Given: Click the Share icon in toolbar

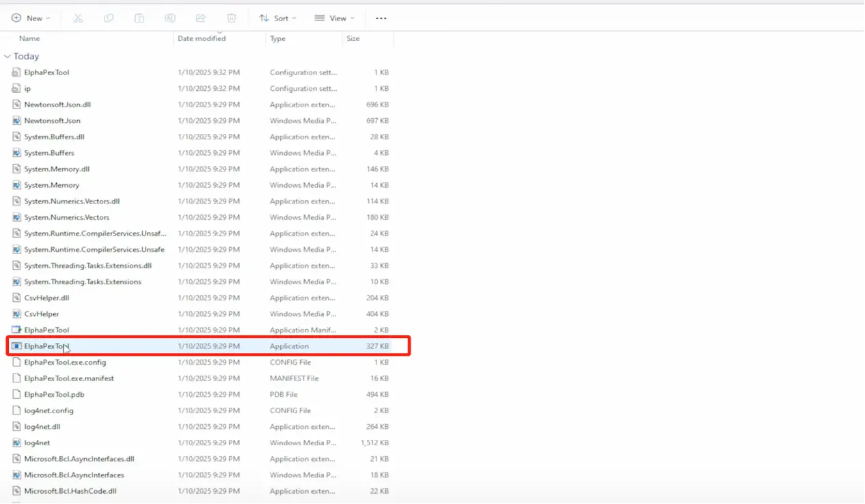Looking at the screenshot, I should click(201, 18).
